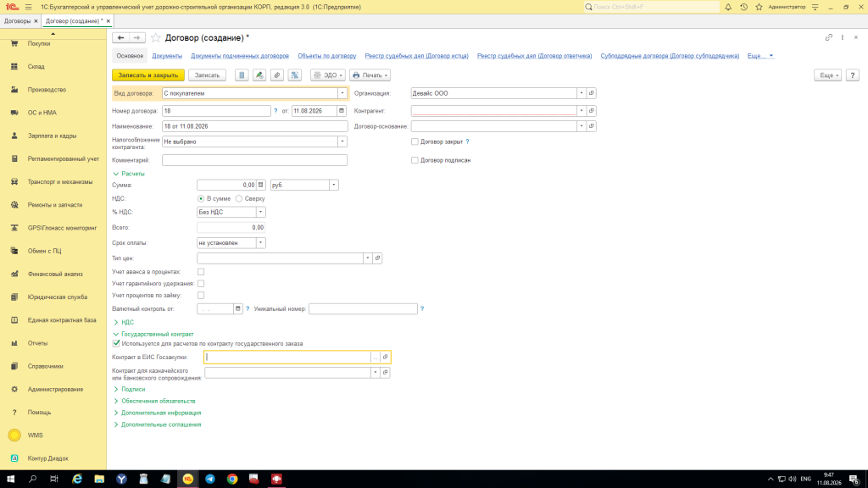This screenshot has height=488, width=868.
Task: Open calendar picker for contract date
Action: click(x=342, y=111)
